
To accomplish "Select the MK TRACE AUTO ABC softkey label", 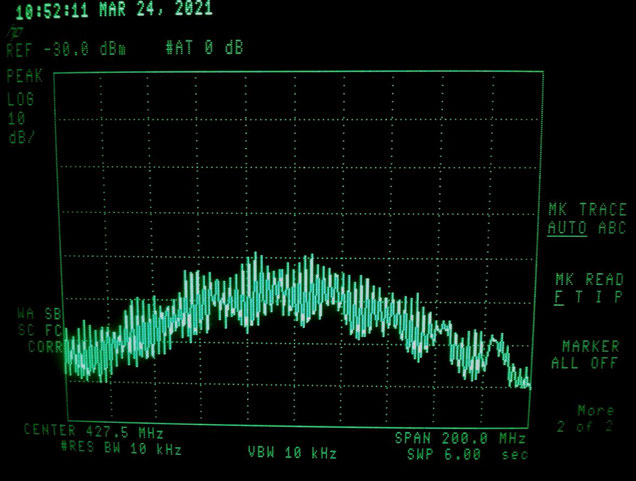I will [x=587, y=219].
